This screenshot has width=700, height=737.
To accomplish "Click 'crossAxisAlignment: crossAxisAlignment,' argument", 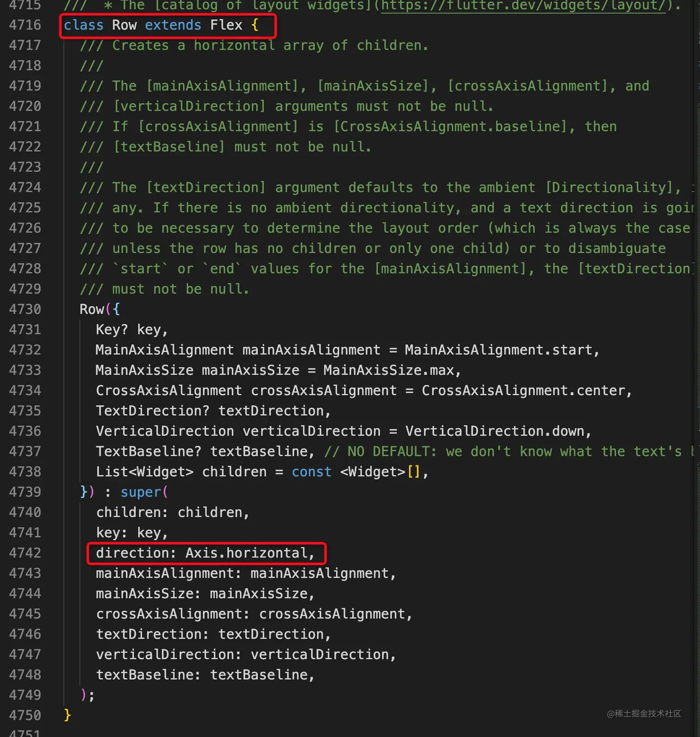I will click(254, 614).
